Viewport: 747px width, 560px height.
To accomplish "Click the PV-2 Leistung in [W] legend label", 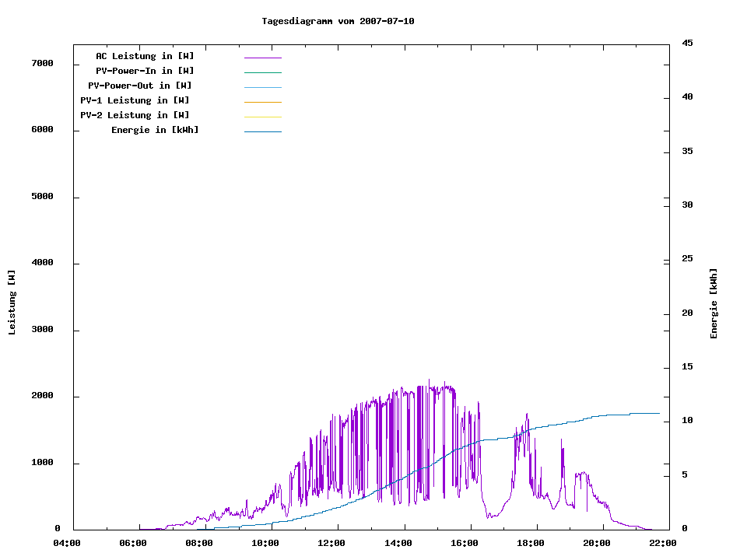I will click(x=135, y=115).
